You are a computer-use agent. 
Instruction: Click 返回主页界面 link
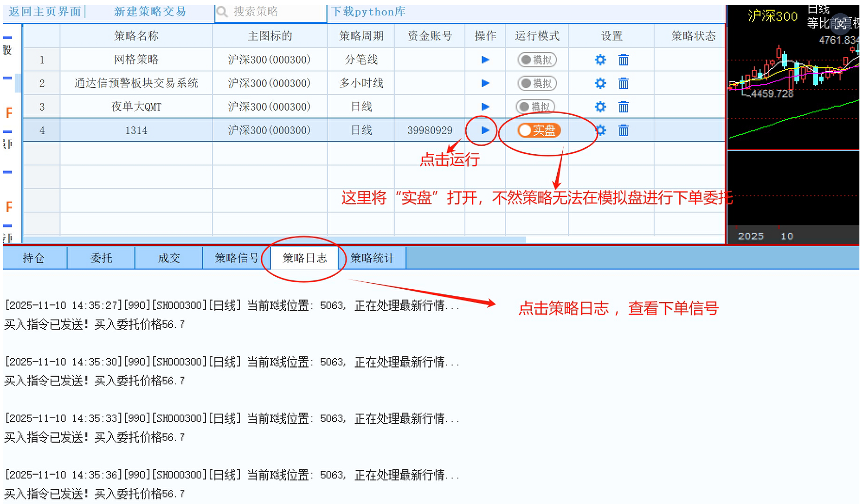point(45,12)
